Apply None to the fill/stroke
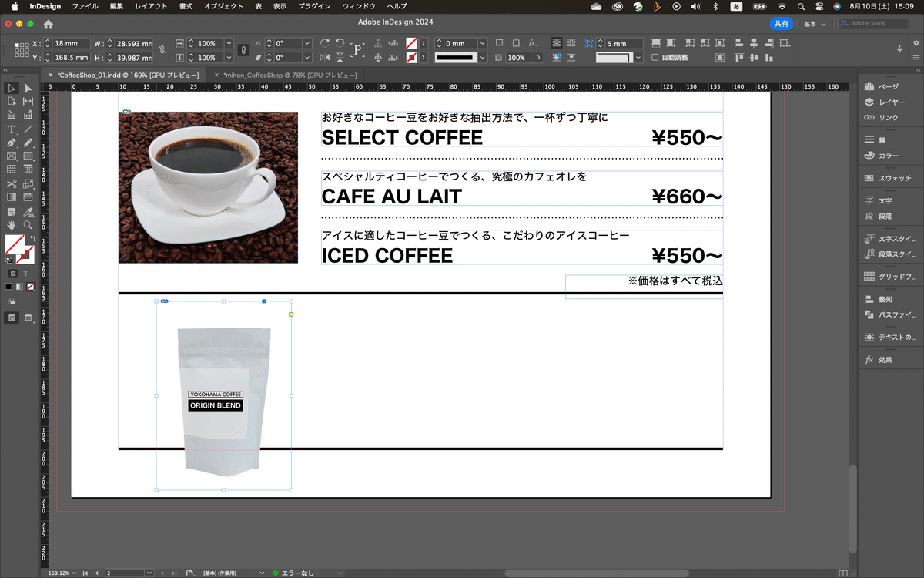This screenshot has height=578, width=924. 30,287
